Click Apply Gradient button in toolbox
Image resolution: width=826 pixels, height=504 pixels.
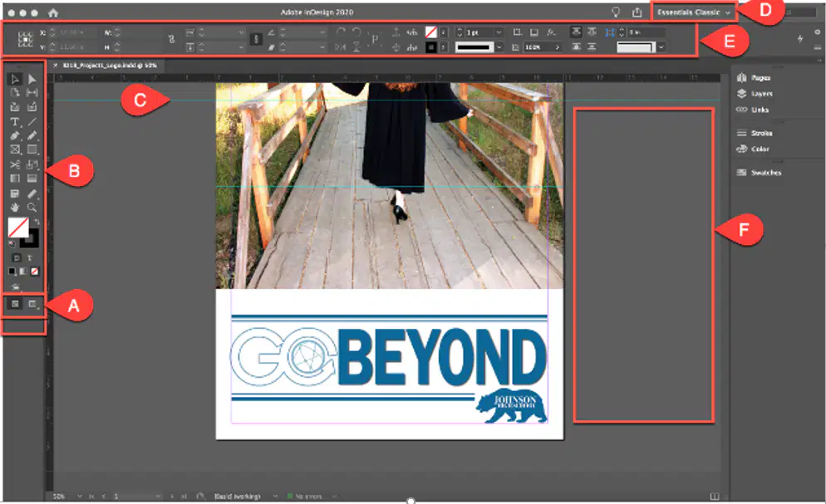tap(23, 272)
